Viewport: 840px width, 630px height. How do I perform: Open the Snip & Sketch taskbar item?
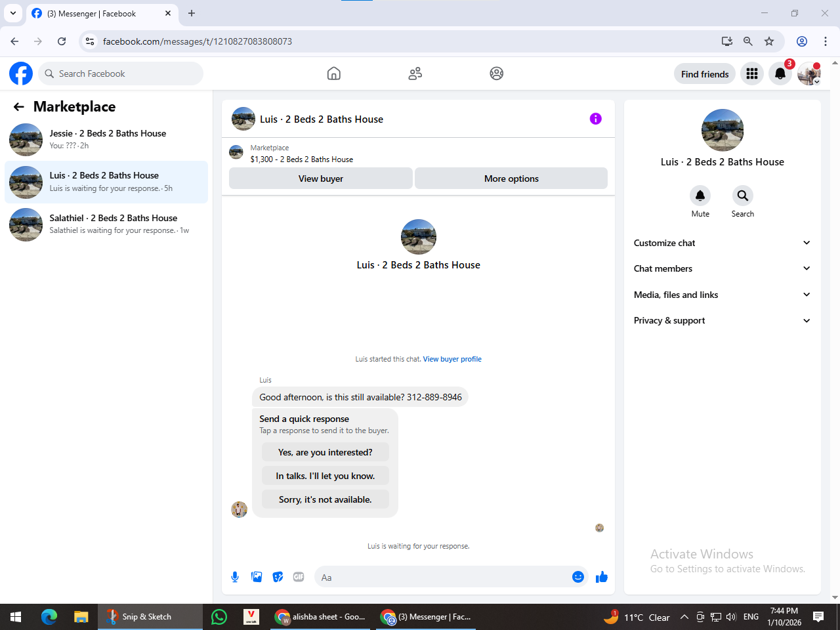[x=150, y=617]
